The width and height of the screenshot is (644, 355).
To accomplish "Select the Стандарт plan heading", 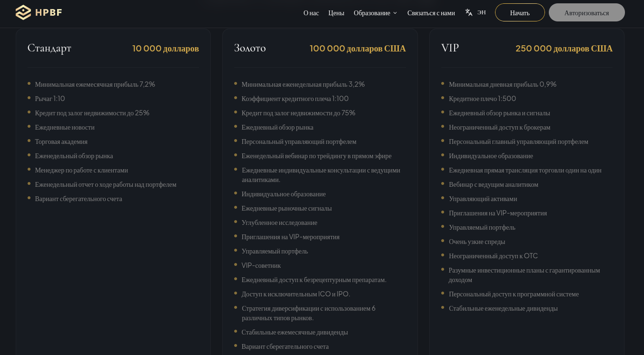I will pyautogui.click(x=50, y=48).
